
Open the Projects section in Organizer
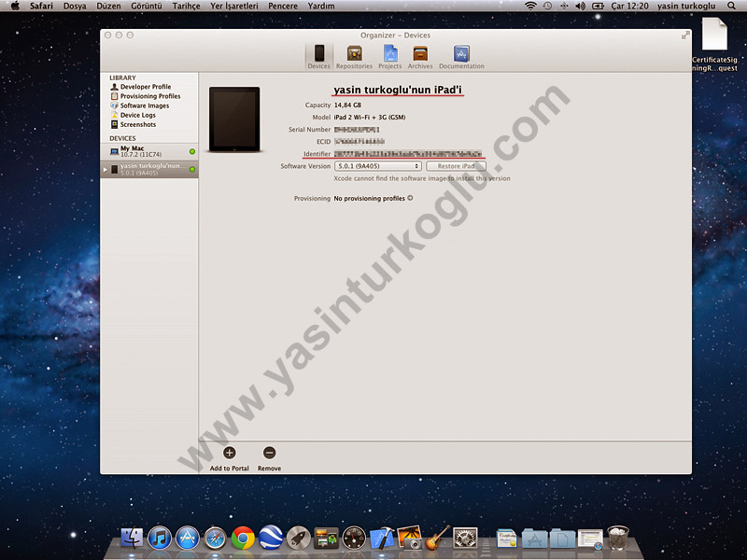tap(389, 57)
